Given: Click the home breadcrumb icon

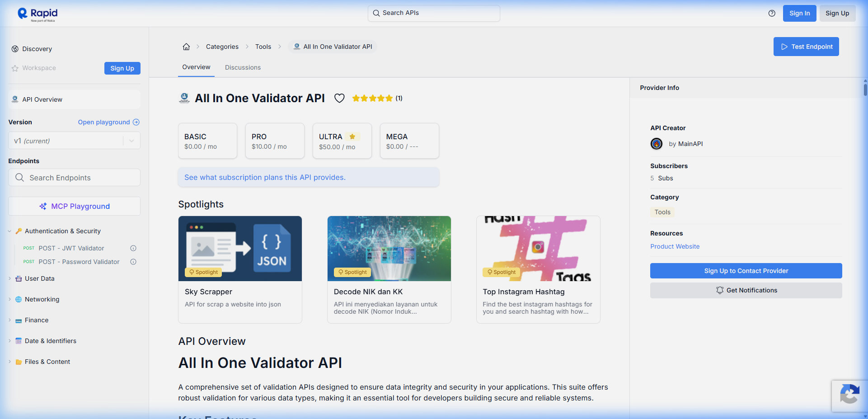Looking at the screenshot, I should [186, 47].
